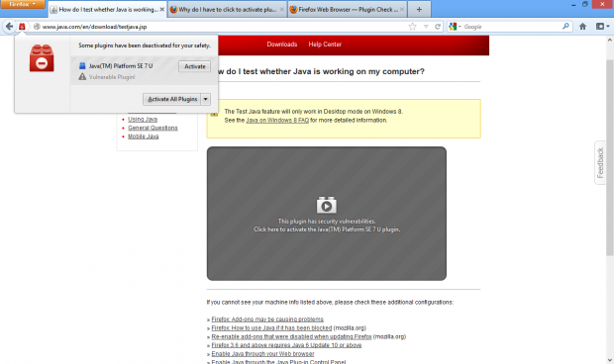This screenshot has width=614, height=364.
Task: Reload the current page
Action: (x=438, y=27)
